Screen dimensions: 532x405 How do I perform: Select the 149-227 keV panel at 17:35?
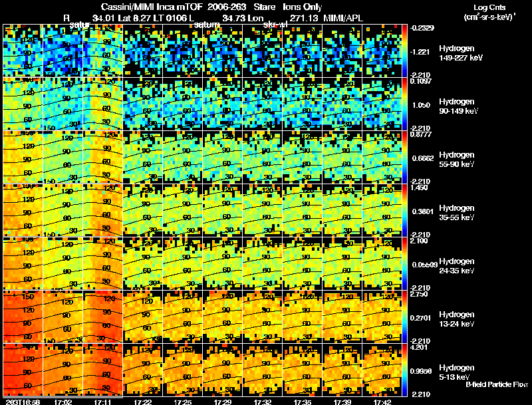coord(303,51)
